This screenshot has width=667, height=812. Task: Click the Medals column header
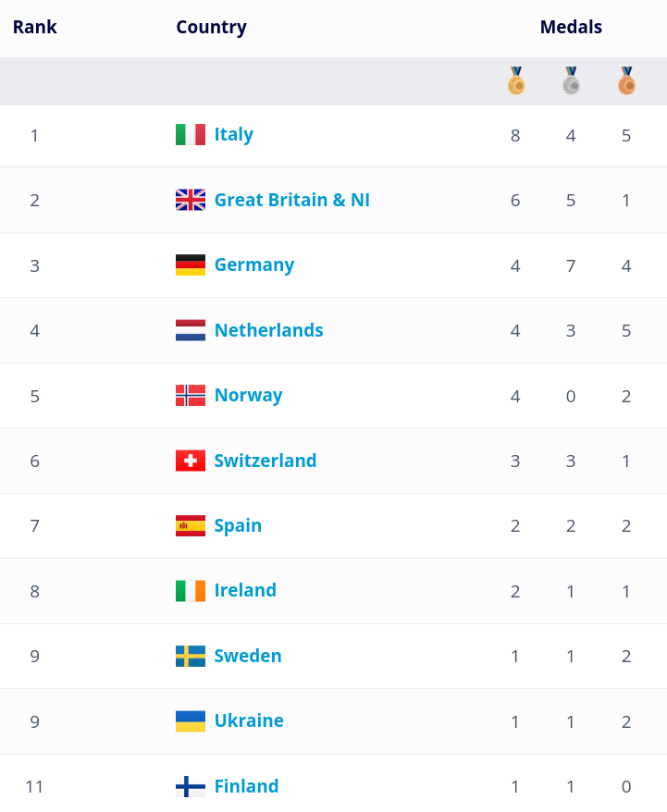tap(571, 27)
